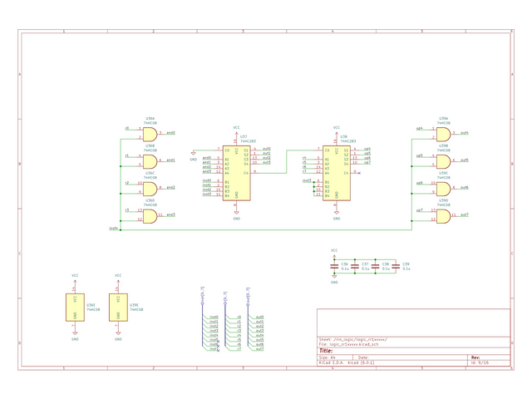The image size is (532, 399).
Task: Click the Title field in the title block
Action: click(326, 351)
